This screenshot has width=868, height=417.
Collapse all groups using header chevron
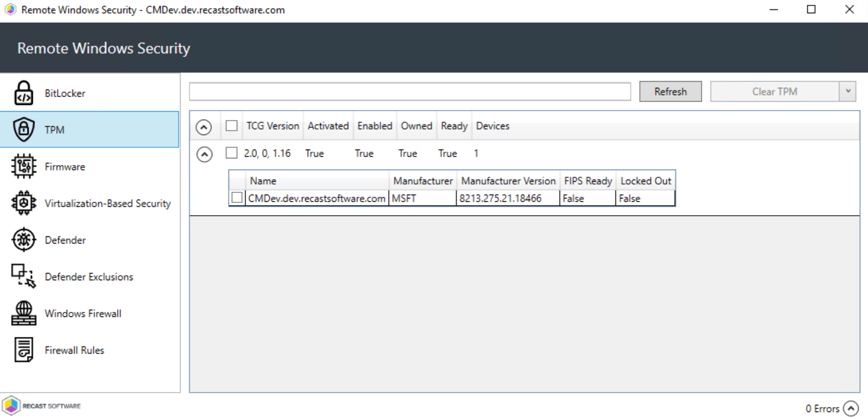[x=204, y=127]
